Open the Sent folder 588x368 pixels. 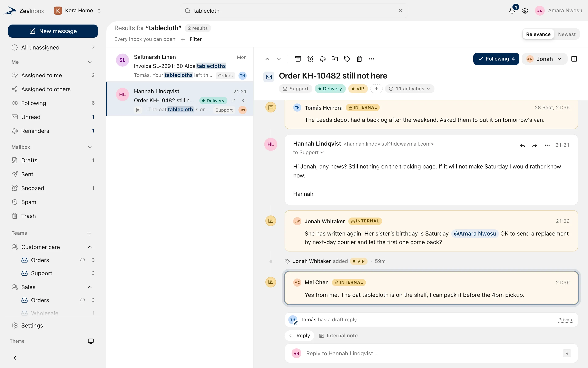(53, 174)
